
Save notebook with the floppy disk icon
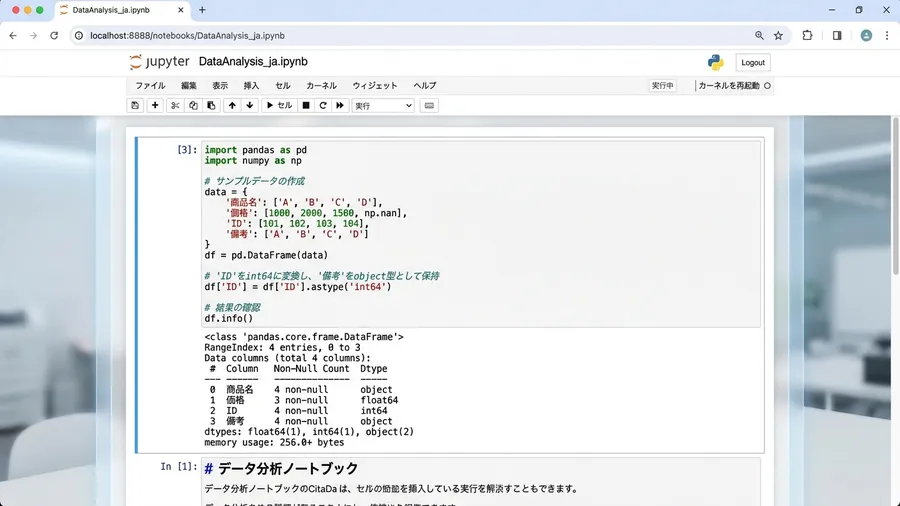click(x=135, y=106)
